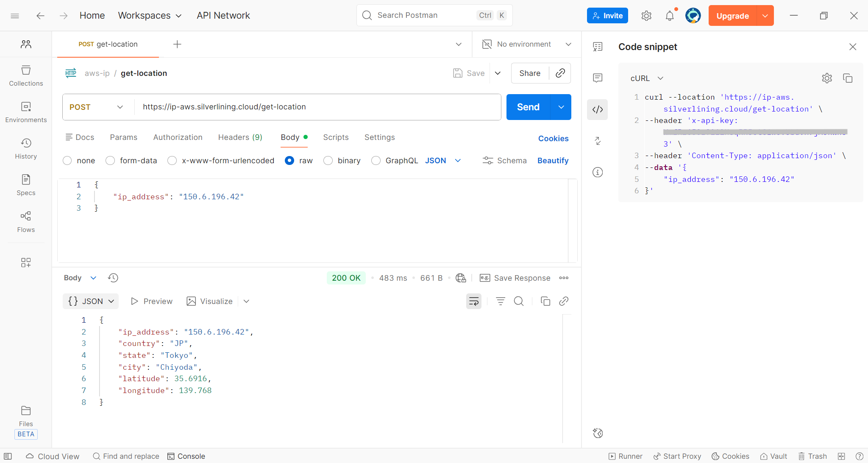
Task: Expand the cURL language dropdown
Action: tap(647, 78)
